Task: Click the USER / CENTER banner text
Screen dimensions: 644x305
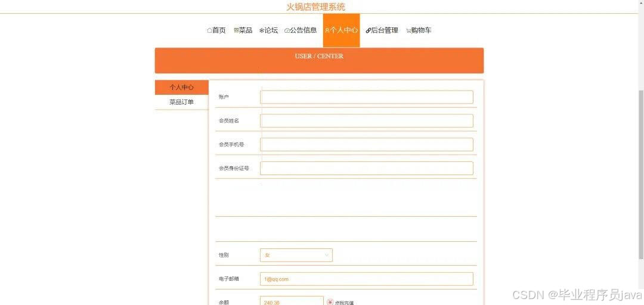Action: (x=319, y=56)
